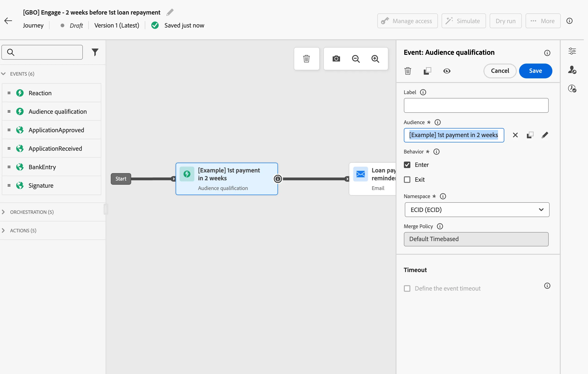The height and width of the screenshot is (374, 588).
Task: Expand the ACTIONS section
Action: [x=3, y=230]
